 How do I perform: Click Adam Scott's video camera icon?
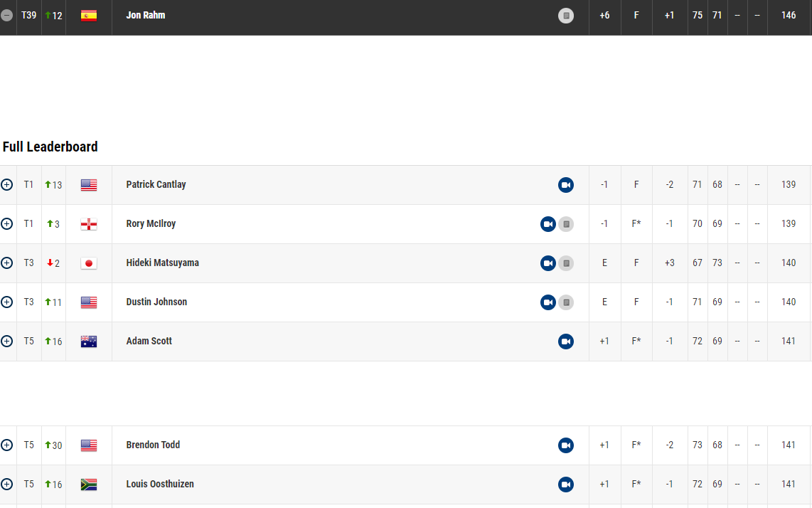coord(565,342)
